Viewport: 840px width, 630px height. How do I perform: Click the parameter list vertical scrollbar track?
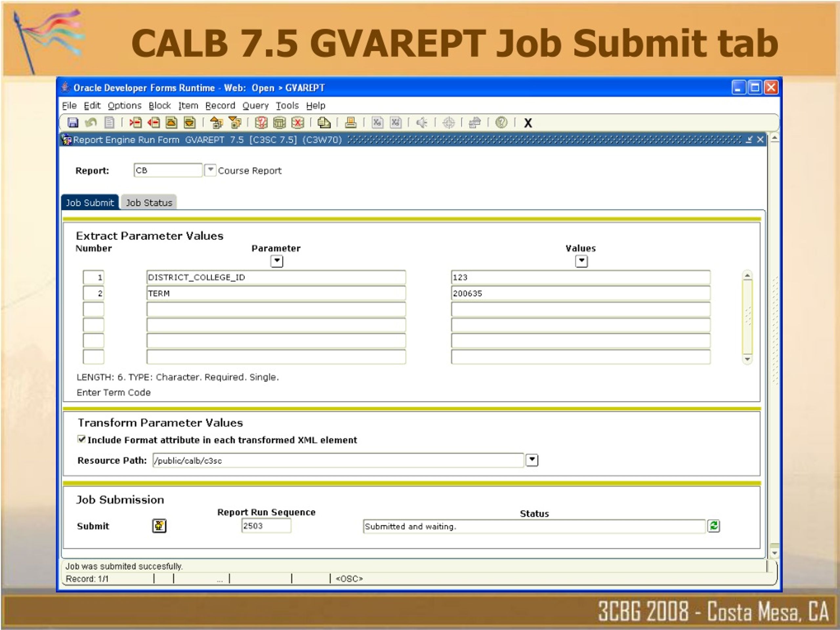[747, 317]
